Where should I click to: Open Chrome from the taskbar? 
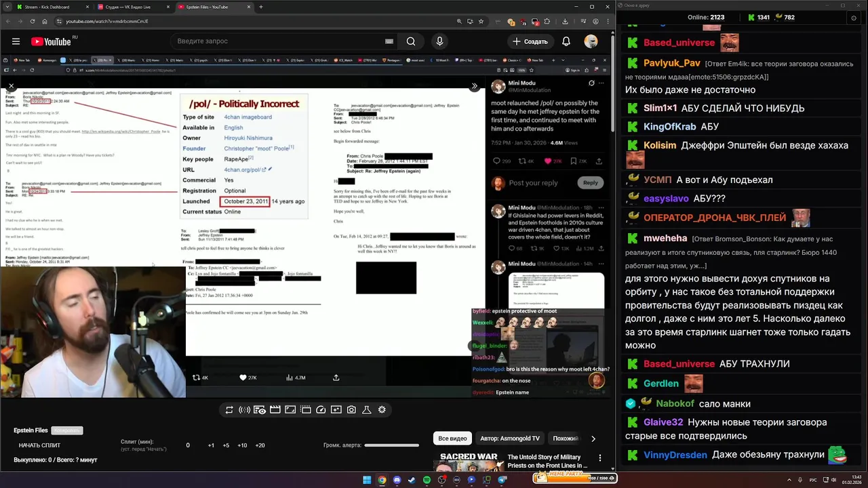382,480
